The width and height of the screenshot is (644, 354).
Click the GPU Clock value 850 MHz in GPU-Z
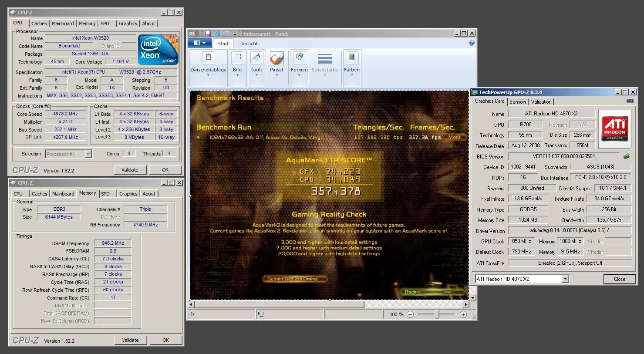pyautogui.click(x=521, y=241)
